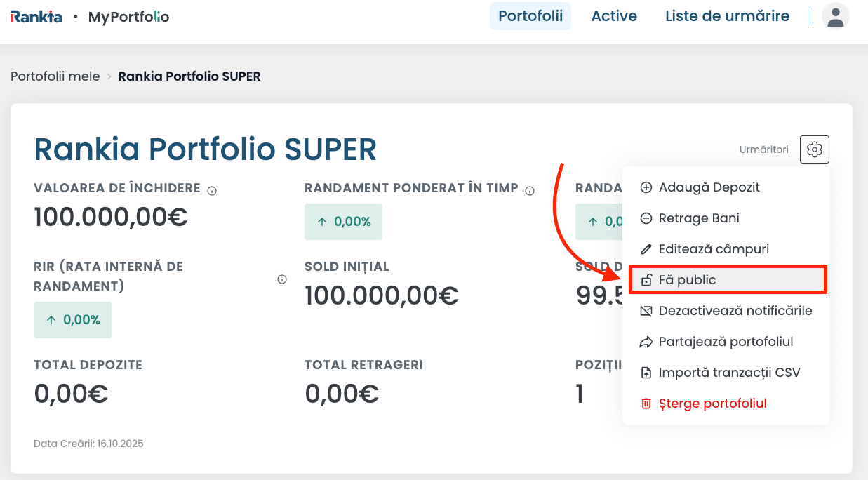Screen dimensions: 868x480
Task: Select Adaugă Depozit from the menu
Action: [x=709, y=187]
